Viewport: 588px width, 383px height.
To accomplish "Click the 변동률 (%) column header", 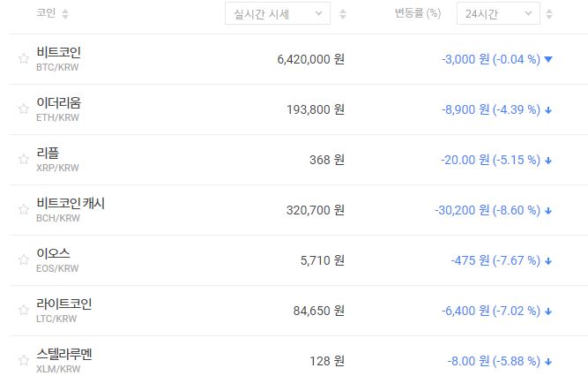I will [x=421, y=14].
